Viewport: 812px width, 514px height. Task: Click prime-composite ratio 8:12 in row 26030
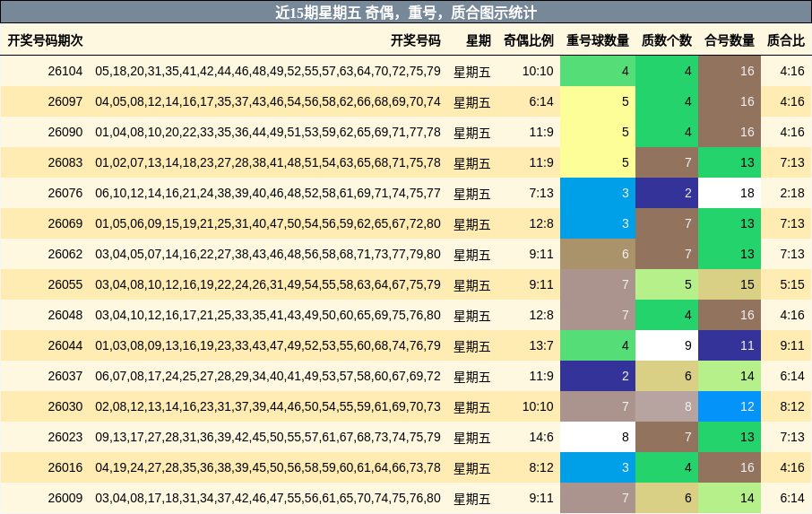(x=792, y=406)
